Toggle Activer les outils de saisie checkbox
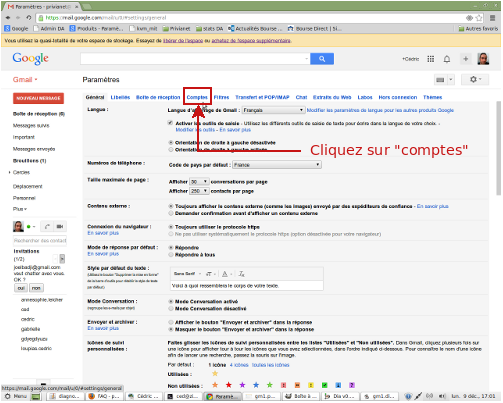 pos(170,123)
